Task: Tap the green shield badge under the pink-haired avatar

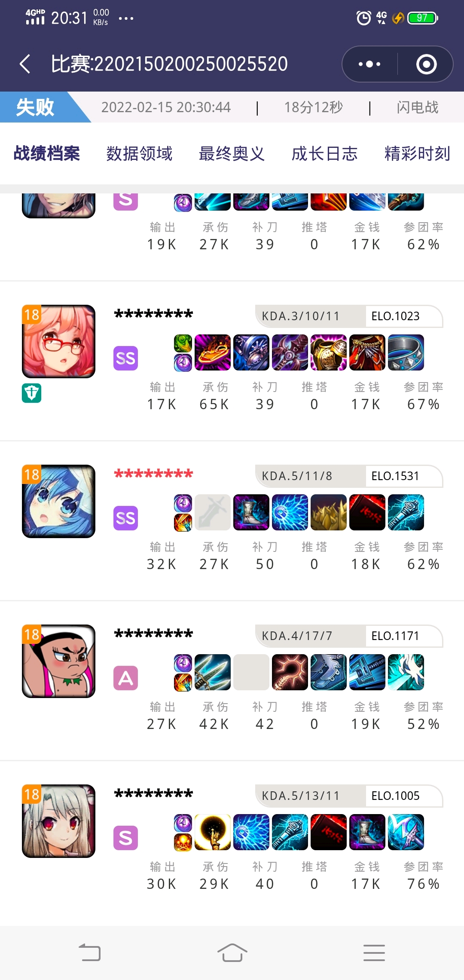Action: [32, 393]
